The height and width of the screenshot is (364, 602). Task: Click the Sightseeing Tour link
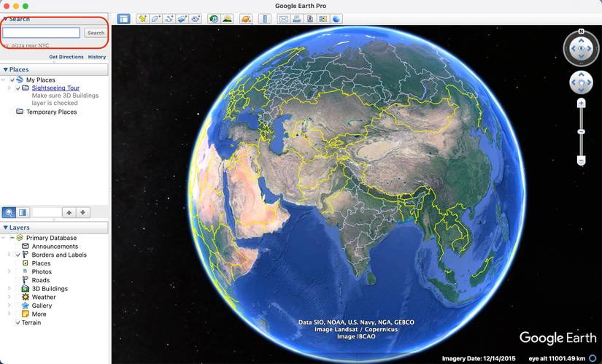tap(55, 88)
